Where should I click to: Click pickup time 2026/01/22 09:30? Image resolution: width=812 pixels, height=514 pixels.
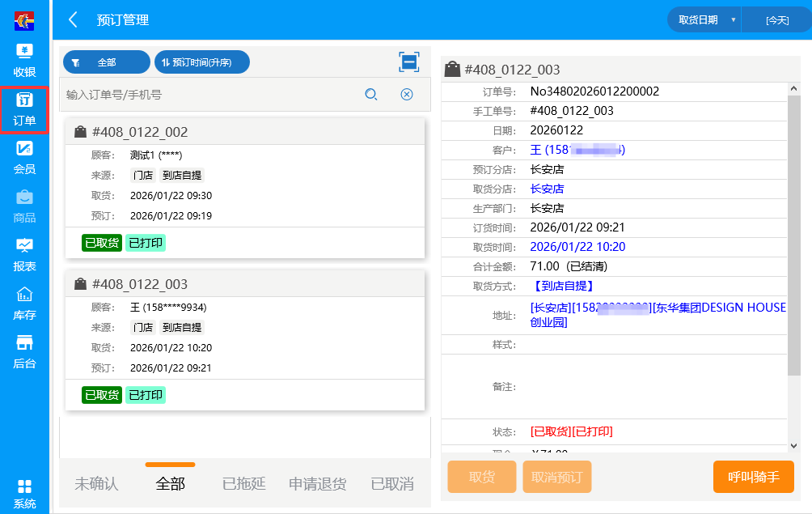pos(171,195)
